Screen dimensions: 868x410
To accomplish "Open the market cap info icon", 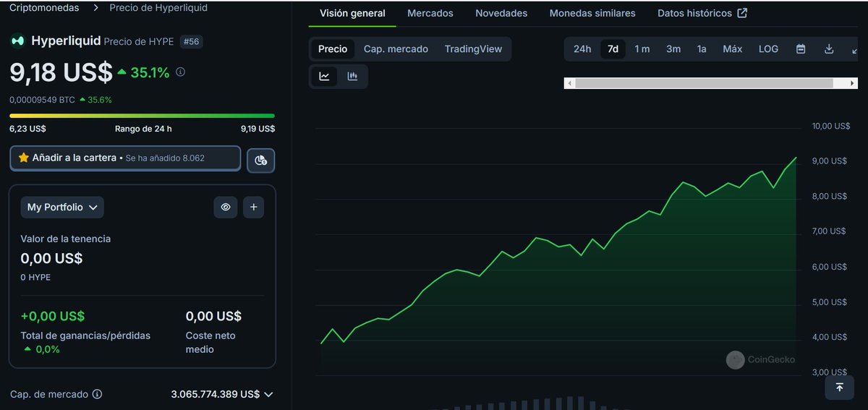I will coord(97,394).
